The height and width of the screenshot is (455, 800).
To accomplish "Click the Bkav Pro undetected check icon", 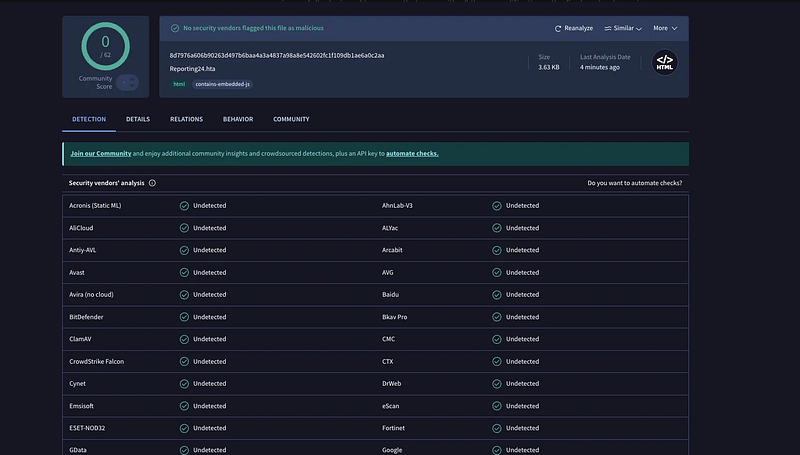I will click(x=496, y=317).
